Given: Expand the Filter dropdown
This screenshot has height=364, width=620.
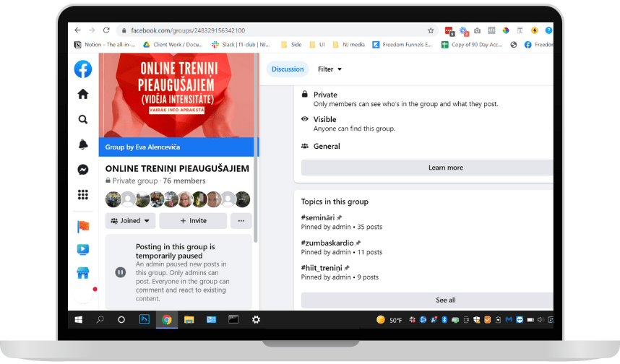Looking at the screenshot, I should pyautogui.click(x=330, y=69).
